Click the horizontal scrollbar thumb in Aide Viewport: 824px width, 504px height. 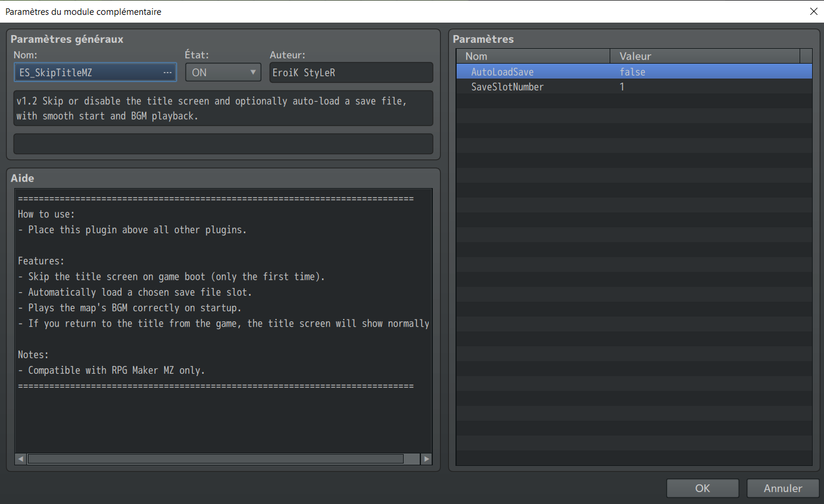pyautogui.click(x=216, y=459)
